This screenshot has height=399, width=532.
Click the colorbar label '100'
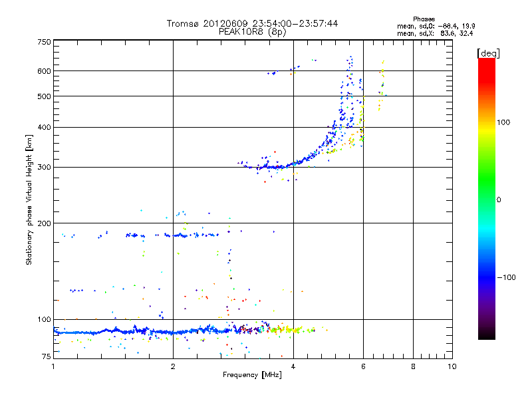pyautogui.click(x=503, y=122)
